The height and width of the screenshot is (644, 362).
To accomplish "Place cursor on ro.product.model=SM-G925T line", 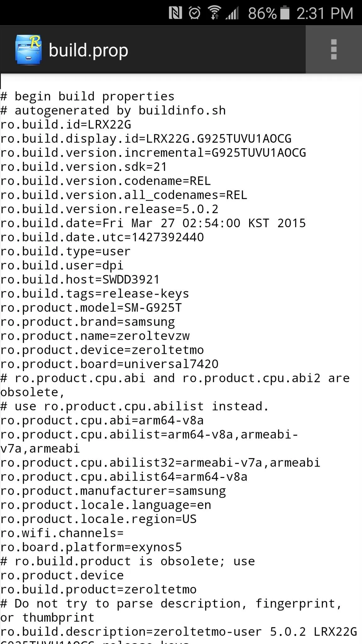I will tap(91, 308).
